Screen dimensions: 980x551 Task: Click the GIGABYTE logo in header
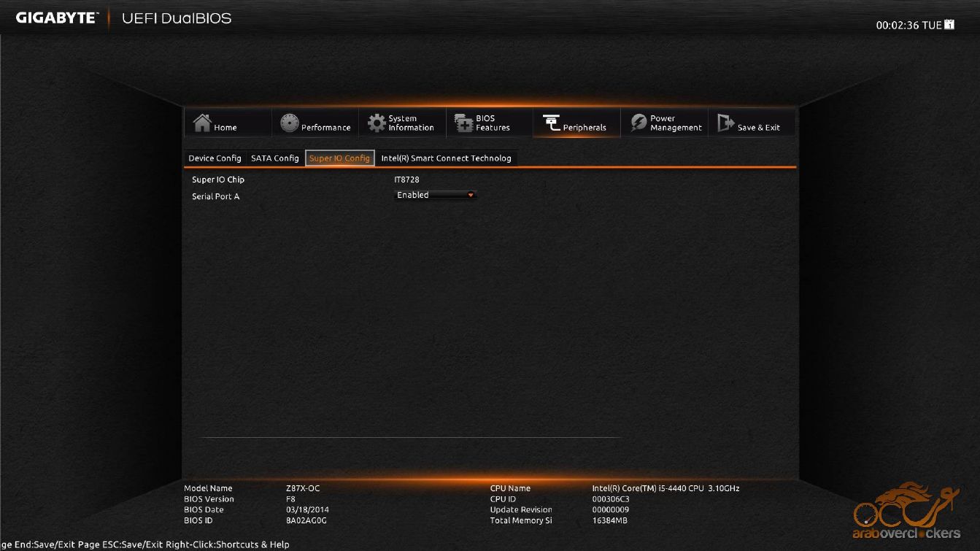coord(56,18)
